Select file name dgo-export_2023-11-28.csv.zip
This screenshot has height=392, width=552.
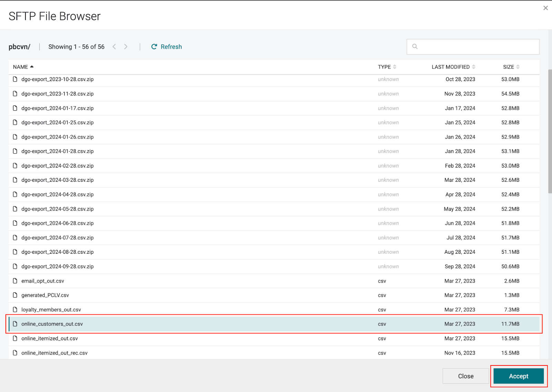pos(58,94)
